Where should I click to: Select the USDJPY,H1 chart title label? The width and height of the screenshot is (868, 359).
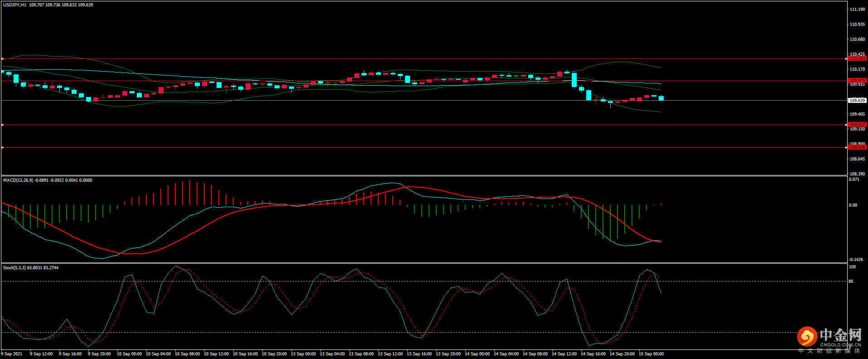click(15, 5)
